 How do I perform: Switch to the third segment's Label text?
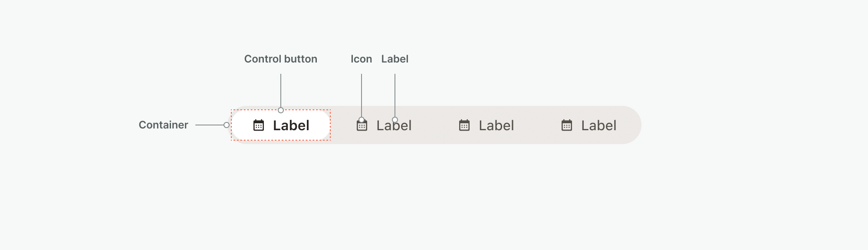(x=496, y=125)
